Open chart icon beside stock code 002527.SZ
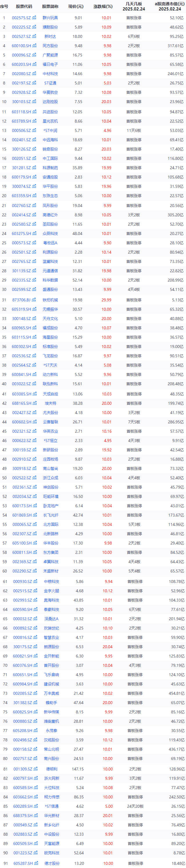The height and width of the screenshot is (868, 186). click(x=34, y=36)
